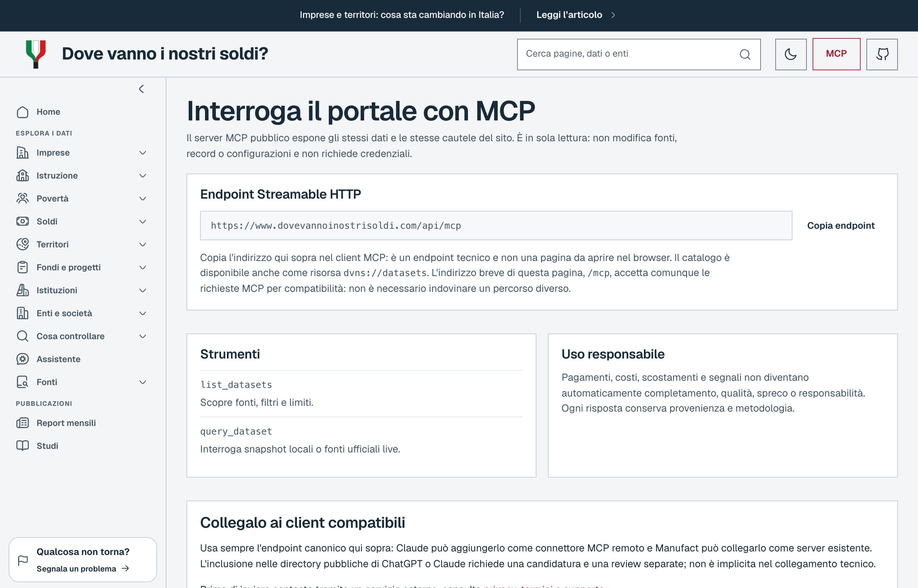This screenshot has height=588, width=918.
Task: Expand the Istruzione section chevron
Action: click(143, 176)
